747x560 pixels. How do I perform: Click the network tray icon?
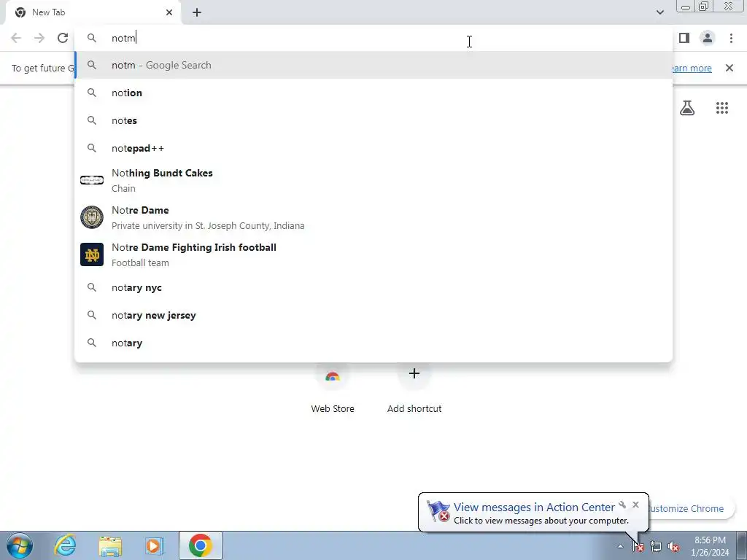(x=656, y=547)
